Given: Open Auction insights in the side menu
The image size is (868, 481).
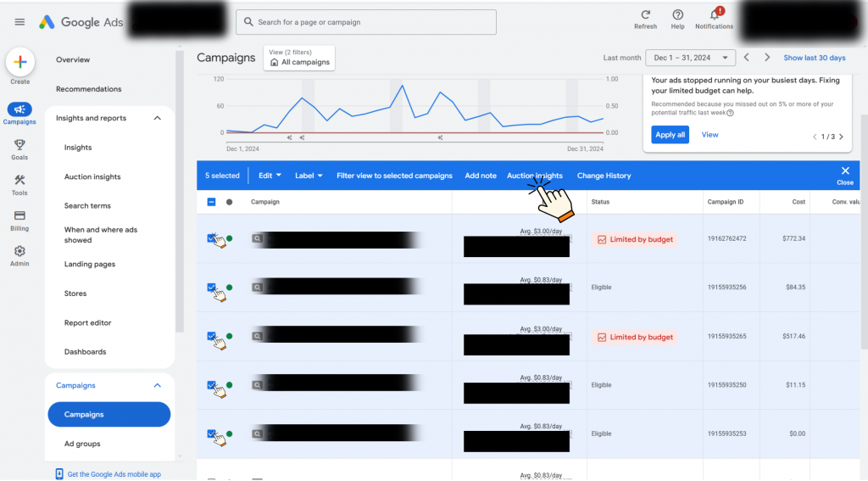Looking at the screenshot, I should (92, 176).
